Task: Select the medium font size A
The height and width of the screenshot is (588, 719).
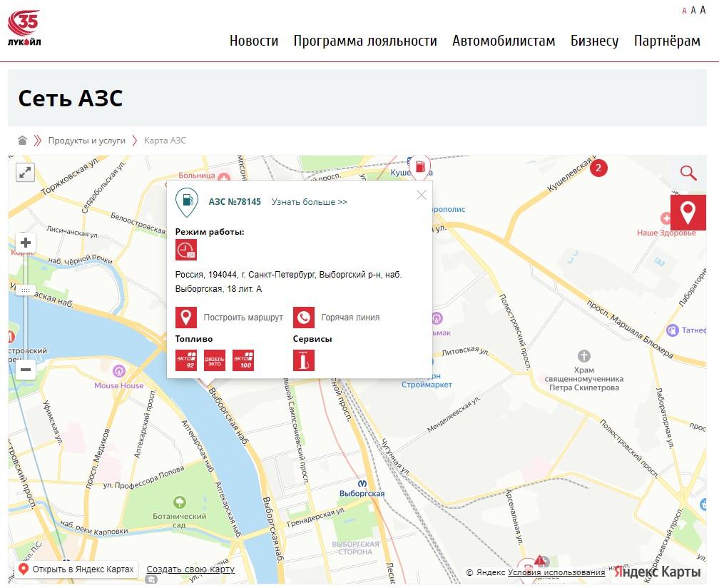Action: [x=693, y=10]
